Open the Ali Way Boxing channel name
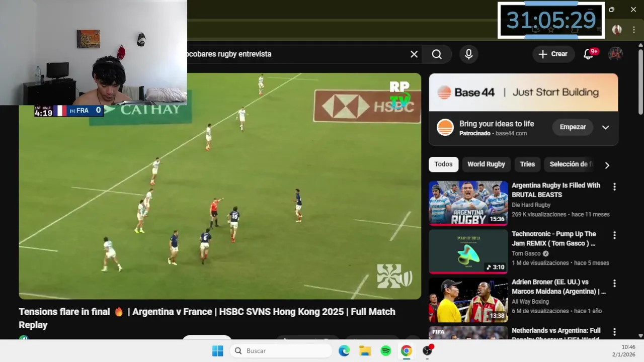This screenshot has height=362, width=644. coord(530,302)
